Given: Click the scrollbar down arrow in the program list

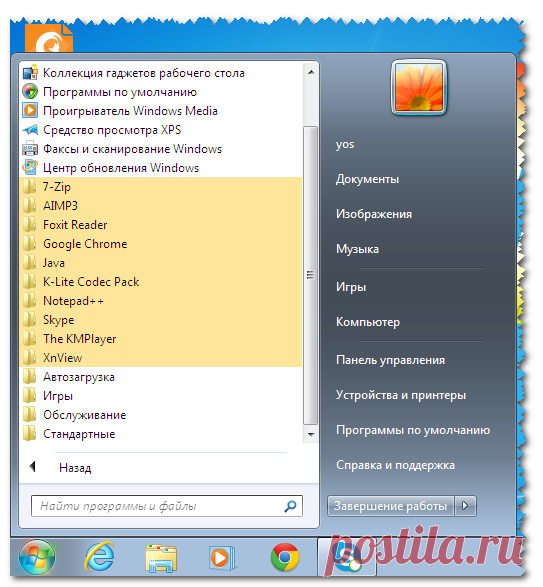Looking at the screenshot, I should 310,435.
